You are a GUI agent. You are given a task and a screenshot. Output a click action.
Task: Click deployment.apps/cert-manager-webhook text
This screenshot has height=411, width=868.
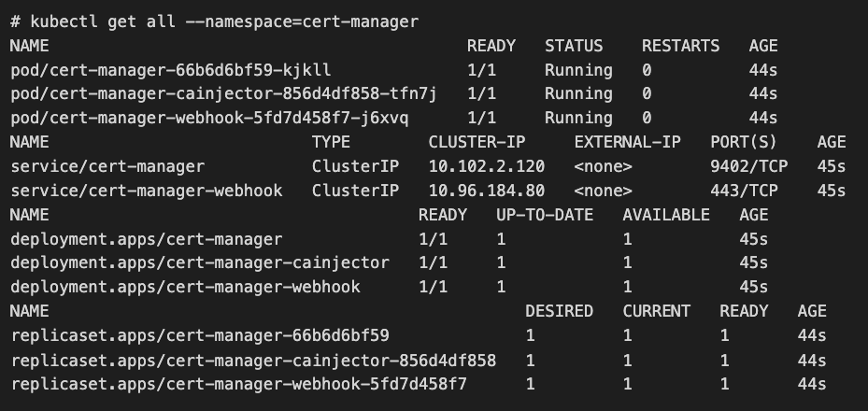(x=185, y=288)
